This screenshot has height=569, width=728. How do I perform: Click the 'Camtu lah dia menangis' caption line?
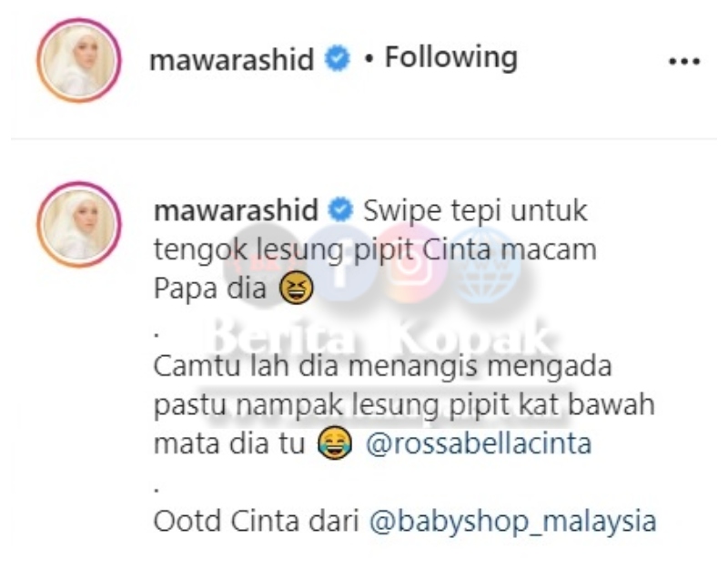pyautogui.click(x=316, y=366)
